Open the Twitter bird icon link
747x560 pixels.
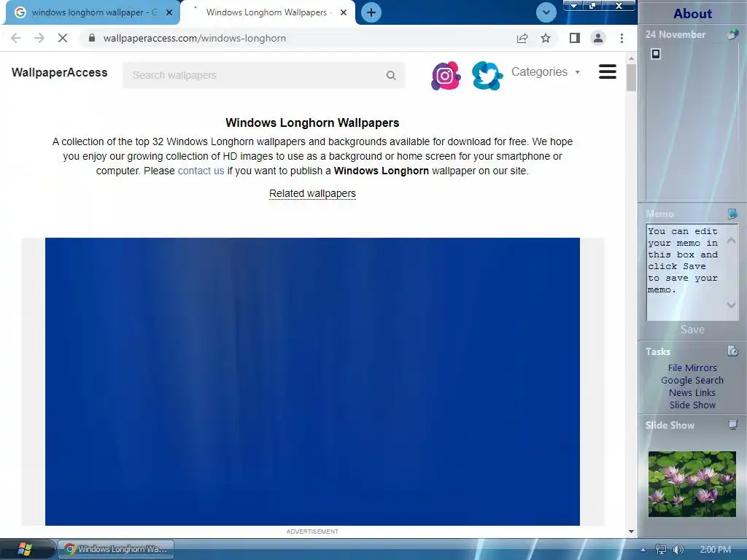click(487, 75)
